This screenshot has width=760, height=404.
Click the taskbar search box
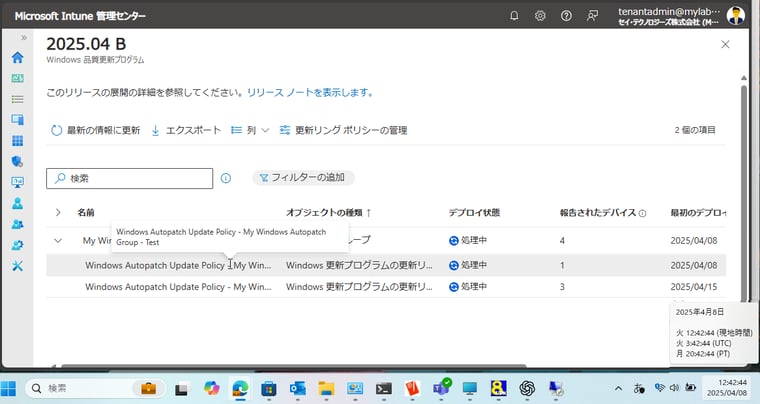coord(95,388)
